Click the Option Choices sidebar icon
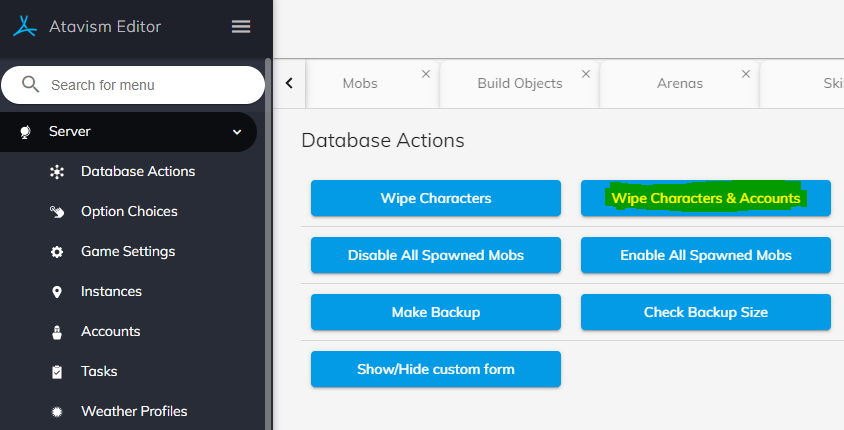This screenshot has height=430, width=844. click(x=57, y=212)
